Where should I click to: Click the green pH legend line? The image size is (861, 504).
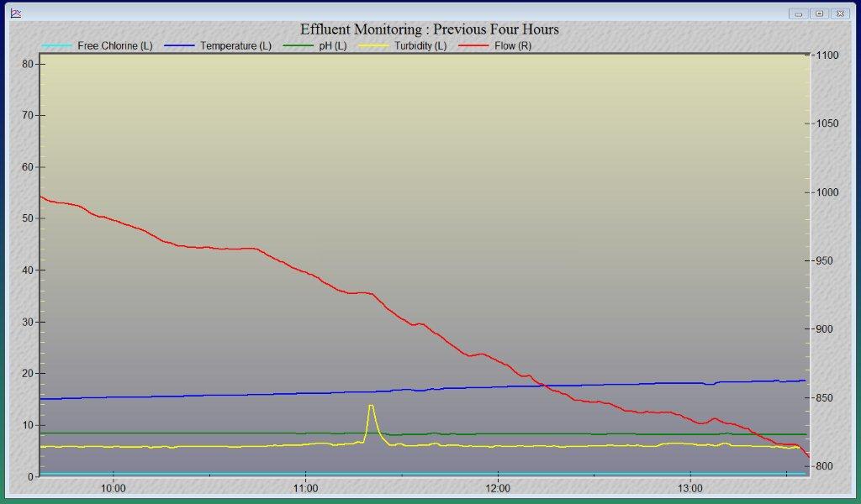pyautogui.click(x=298, y=46)
